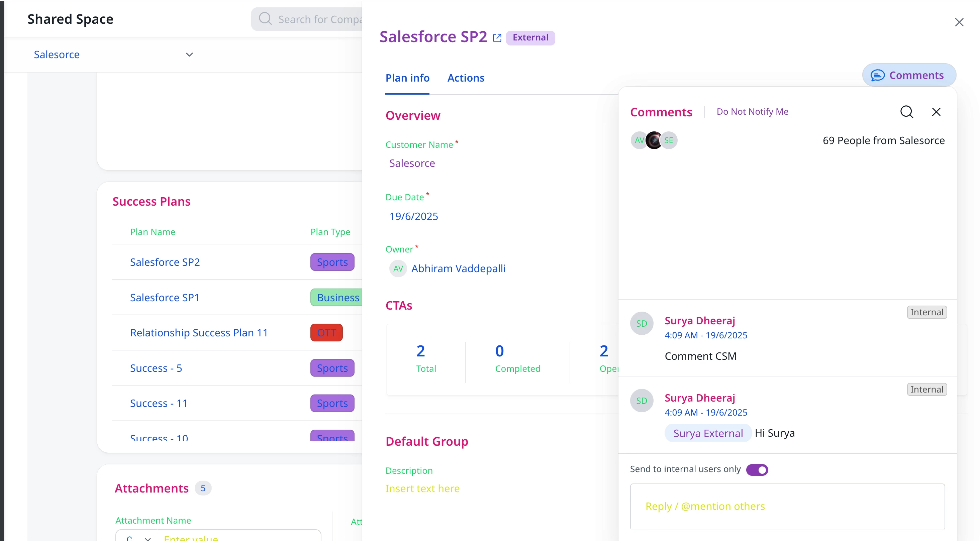Open Relationship Success Plan 11 link
Screen dimensions: 980x541
pyautogui.click(x=199, y=333)
